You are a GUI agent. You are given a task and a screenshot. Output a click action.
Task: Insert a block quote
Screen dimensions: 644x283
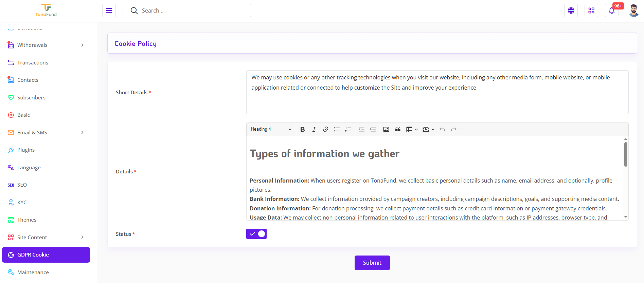coord(398,129)
